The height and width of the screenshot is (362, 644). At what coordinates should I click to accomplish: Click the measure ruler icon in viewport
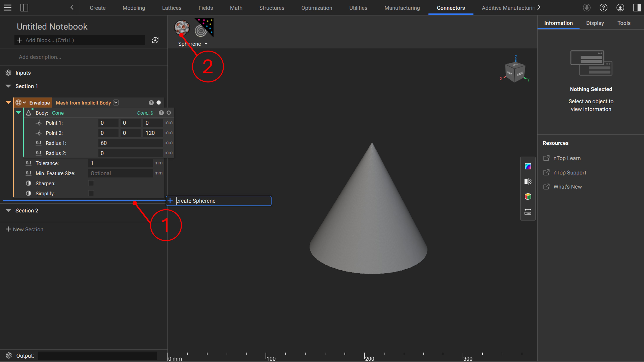pyautogui.click(x=528, y=212)
